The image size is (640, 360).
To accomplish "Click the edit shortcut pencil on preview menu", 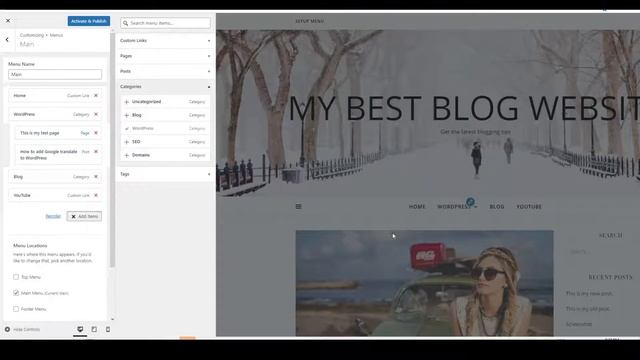I will [470, 202].
